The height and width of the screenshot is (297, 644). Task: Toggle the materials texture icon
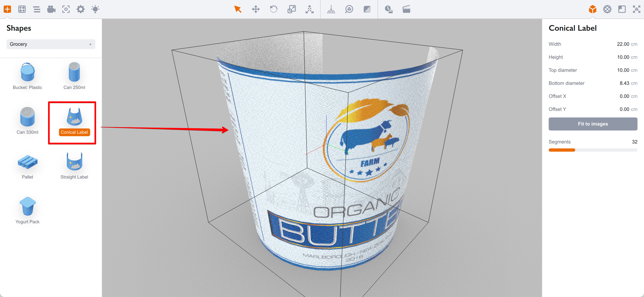pyautogui.click(x=367, y=9)
